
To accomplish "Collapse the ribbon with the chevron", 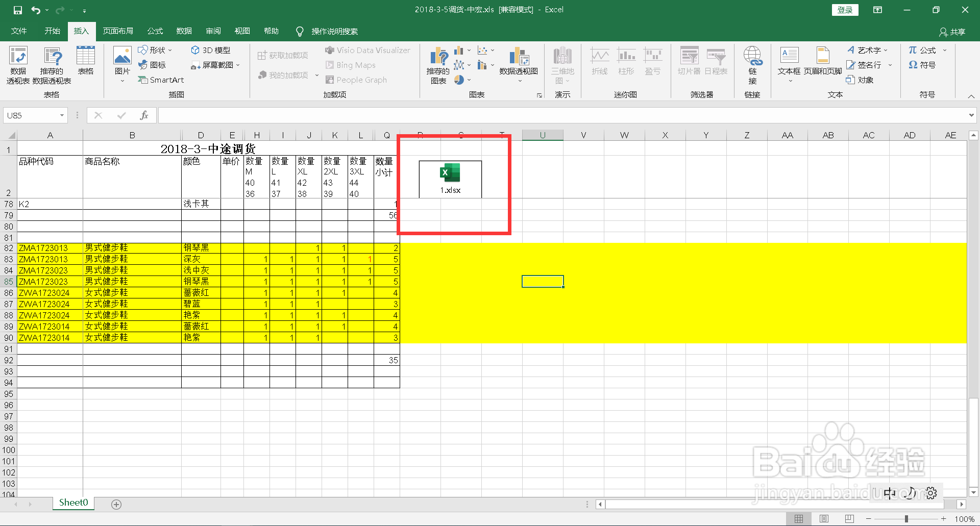I will [971, 96].
